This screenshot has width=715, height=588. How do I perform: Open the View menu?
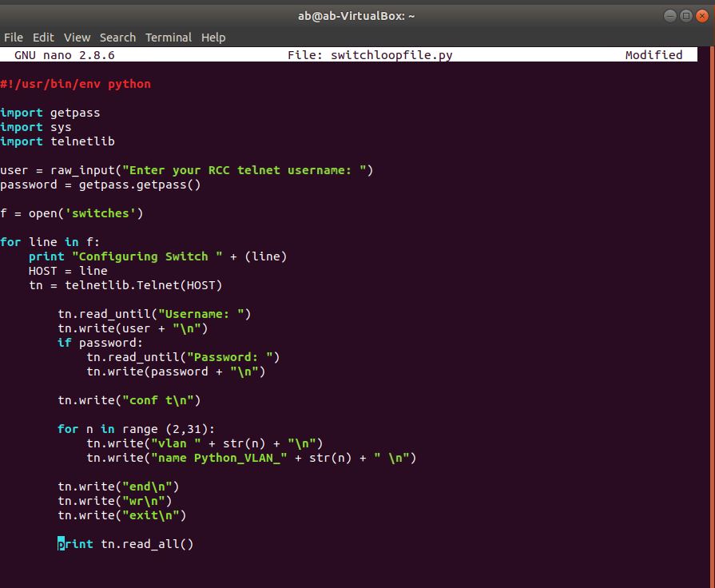click(x=77, y=38)
